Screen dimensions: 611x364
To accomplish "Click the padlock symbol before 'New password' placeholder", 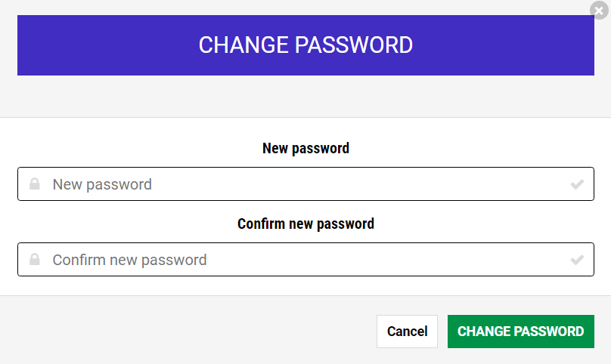I will pos(35,184).
